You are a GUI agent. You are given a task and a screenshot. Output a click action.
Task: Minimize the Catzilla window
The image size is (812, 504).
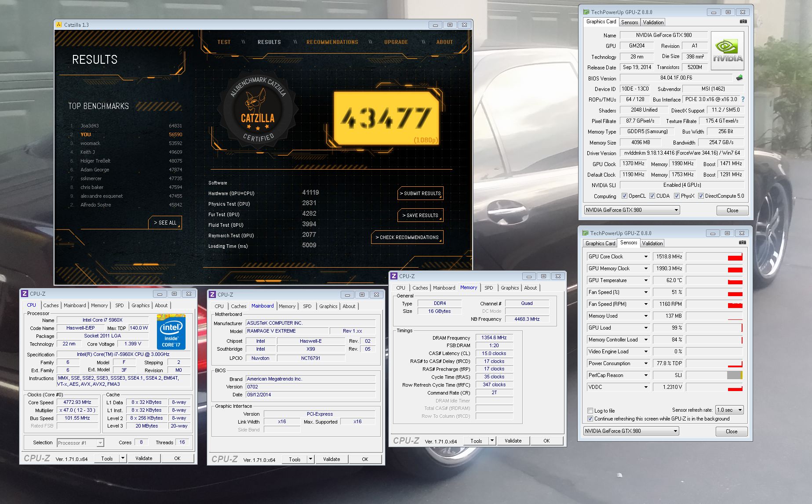point(435,25)
